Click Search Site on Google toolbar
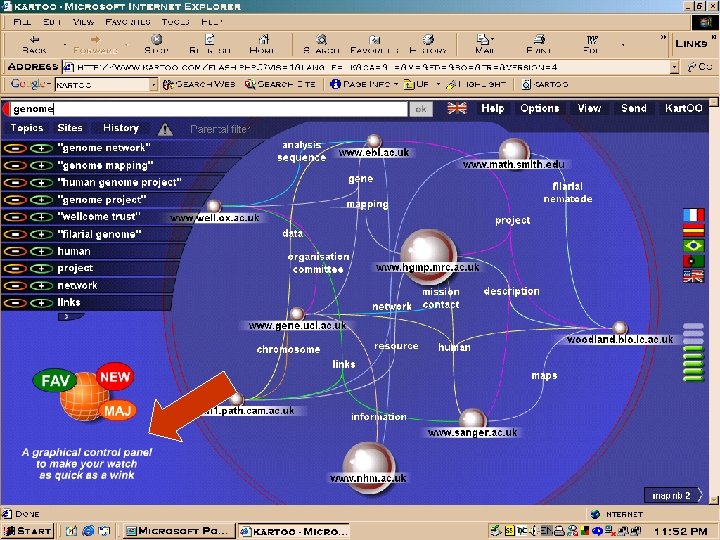The image size is (720, 540). (280, 84)
